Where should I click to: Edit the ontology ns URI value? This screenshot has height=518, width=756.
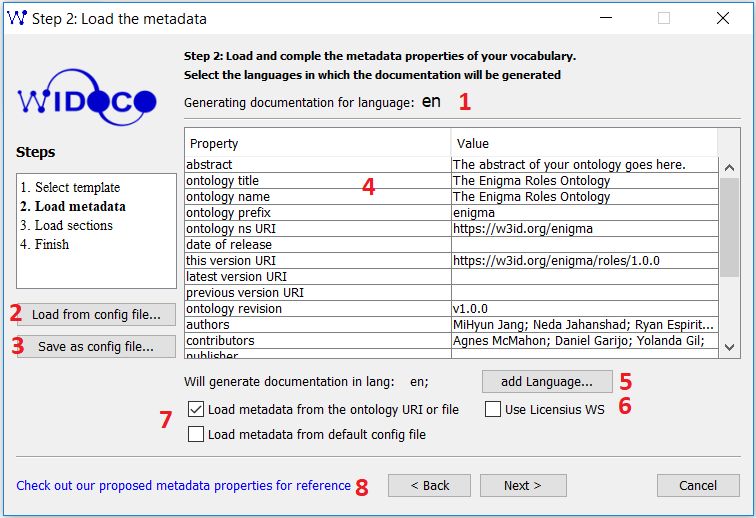(x=584, y=228)
